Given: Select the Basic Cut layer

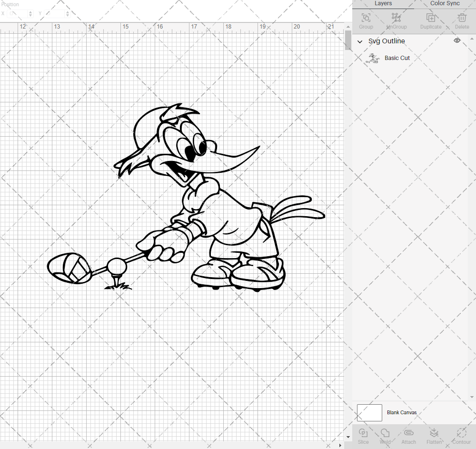Looking at the screenshot, I should tap(397, 58).
